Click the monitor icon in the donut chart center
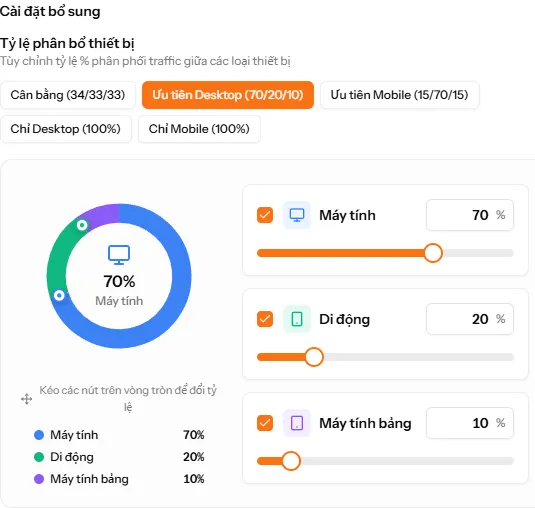535x508 pixels. [119, 255]
